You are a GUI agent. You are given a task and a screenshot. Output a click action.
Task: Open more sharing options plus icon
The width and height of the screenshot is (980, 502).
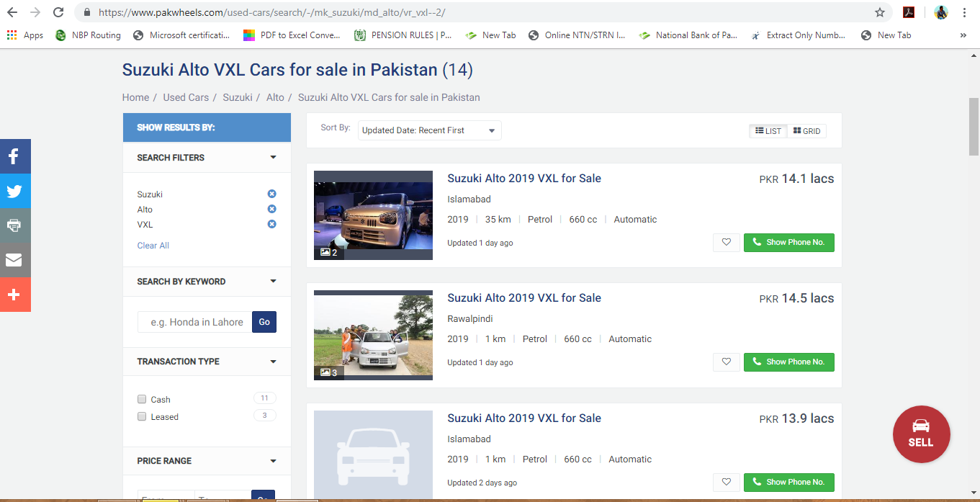pos(15,295)
